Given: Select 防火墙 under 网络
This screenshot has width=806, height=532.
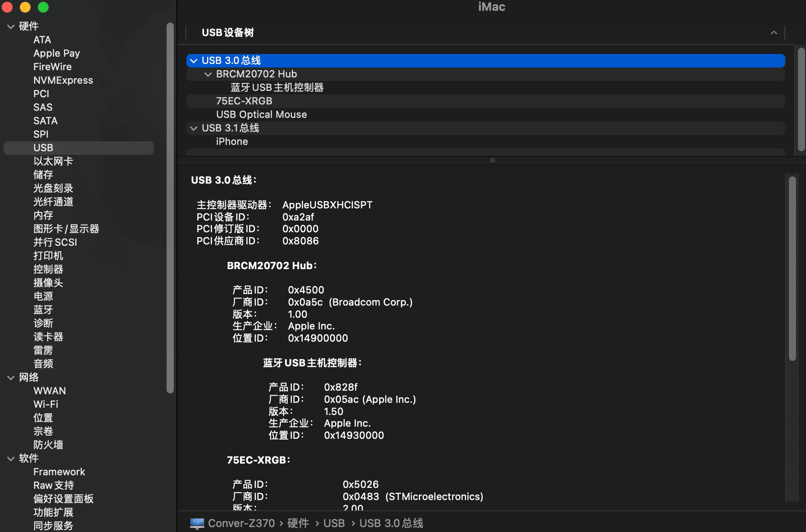Looking at the screenshot, I should click(x=48, y=445).
